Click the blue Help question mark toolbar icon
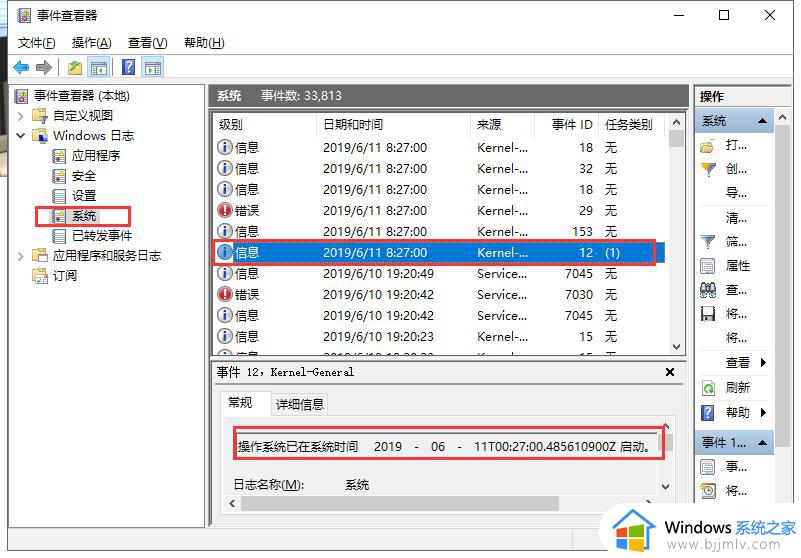Screen dimensions: 801x558 [129, 67]
